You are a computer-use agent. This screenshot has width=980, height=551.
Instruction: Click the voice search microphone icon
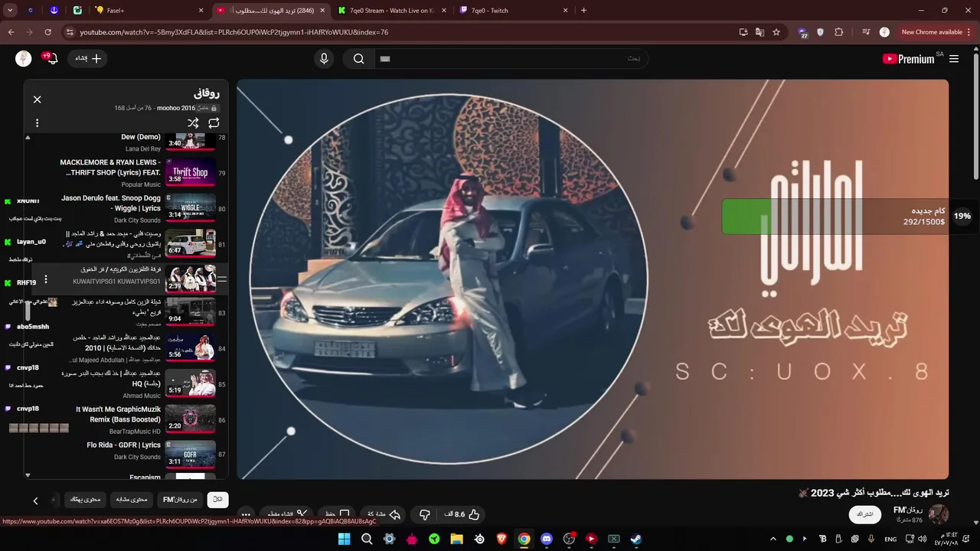(324, 59)
